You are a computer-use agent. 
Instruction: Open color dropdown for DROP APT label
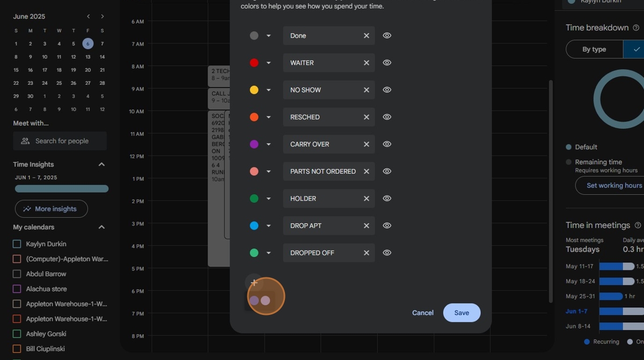click(x=268, y=226)
